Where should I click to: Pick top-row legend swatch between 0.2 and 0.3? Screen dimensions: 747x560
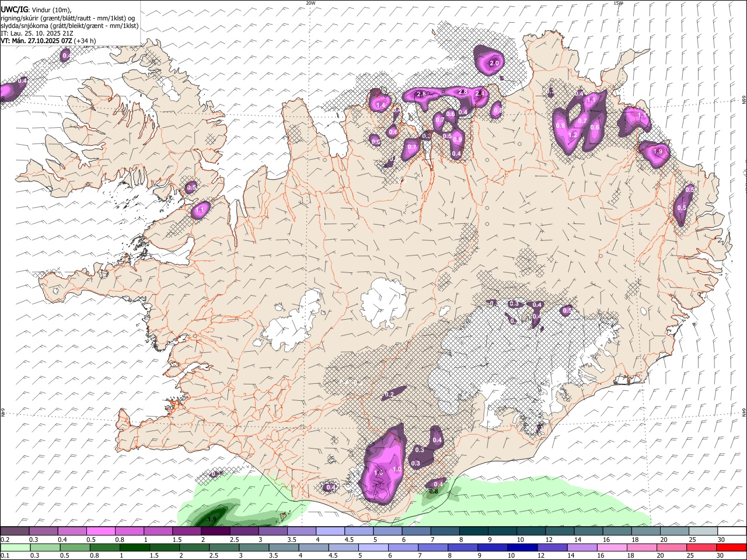point(15,531)
